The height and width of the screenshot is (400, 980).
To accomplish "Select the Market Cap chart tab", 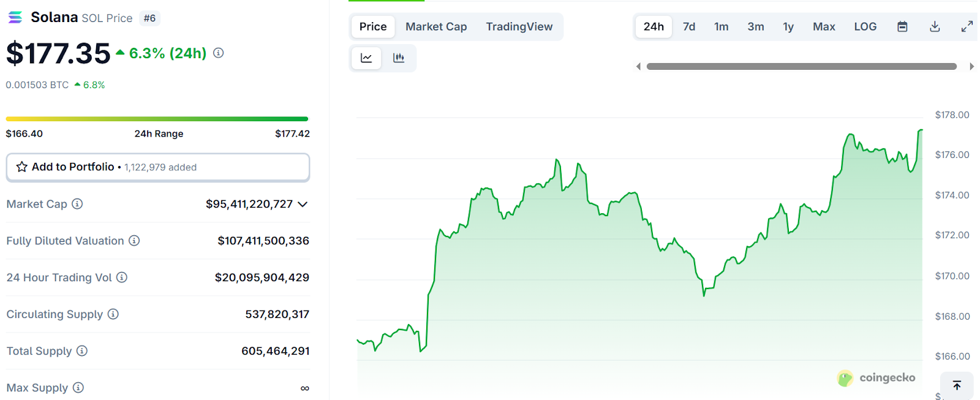I will coord(436,27).
